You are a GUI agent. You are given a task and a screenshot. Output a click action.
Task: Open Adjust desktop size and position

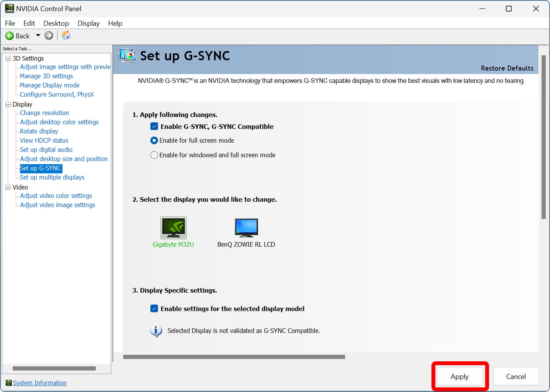(x=64, y=159)
